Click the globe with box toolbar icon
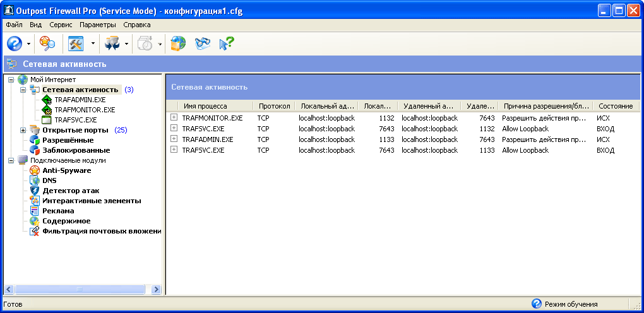The image size is (644, 313). (x=178, y=43)
